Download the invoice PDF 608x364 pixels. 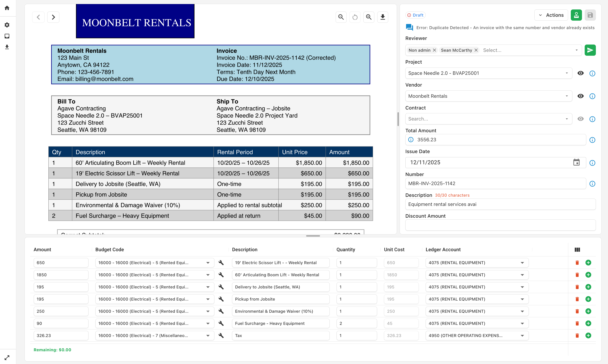[383, 17]
